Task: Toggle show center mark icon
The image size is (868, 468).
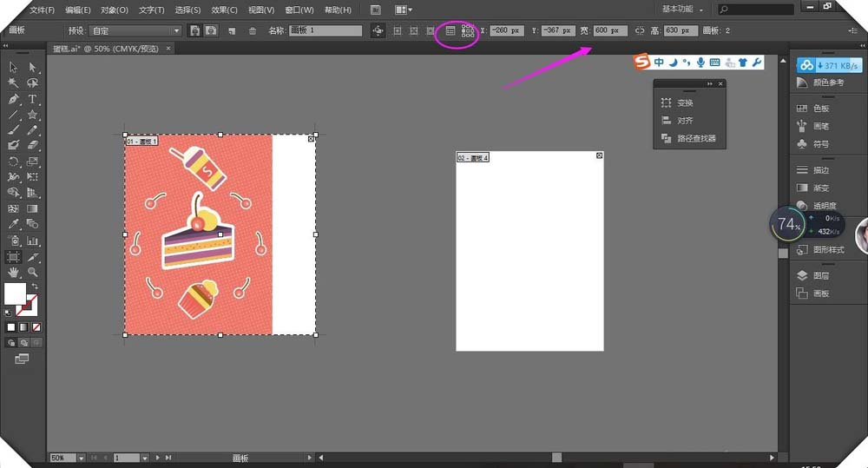Action: (x=397, y=31)
